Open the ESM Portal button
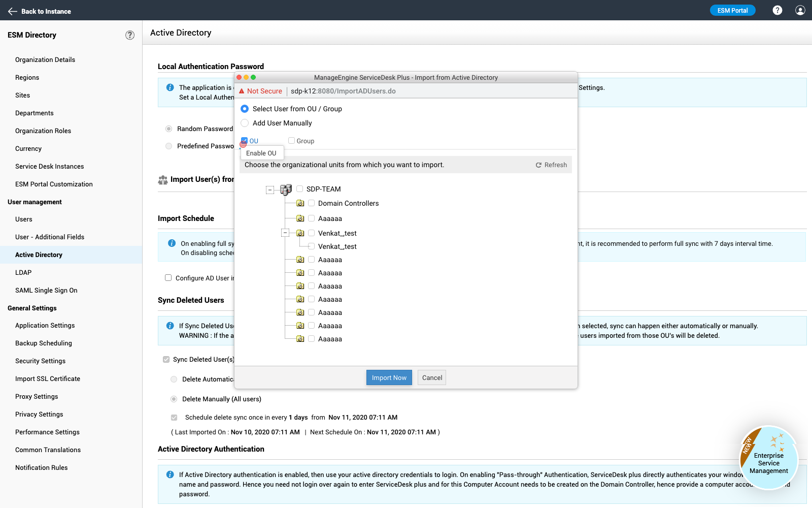The image size is (812, 508). (x=732, y=10)
